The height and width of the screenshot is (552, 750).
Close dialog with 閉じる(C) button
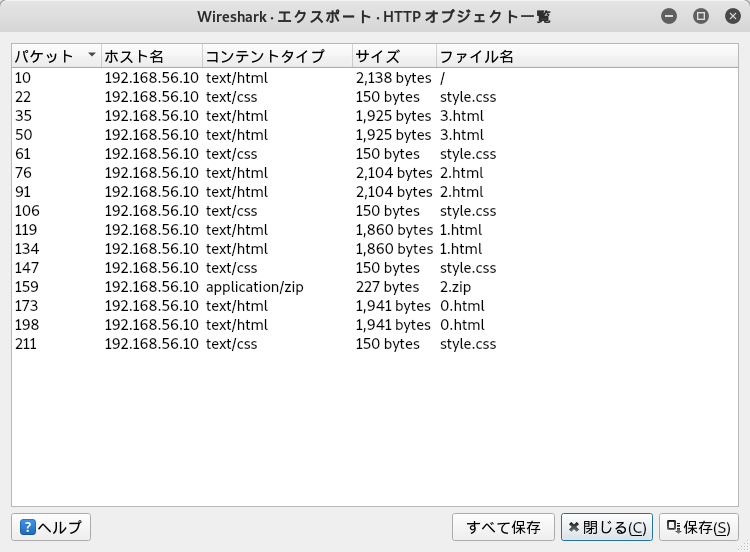607,527
